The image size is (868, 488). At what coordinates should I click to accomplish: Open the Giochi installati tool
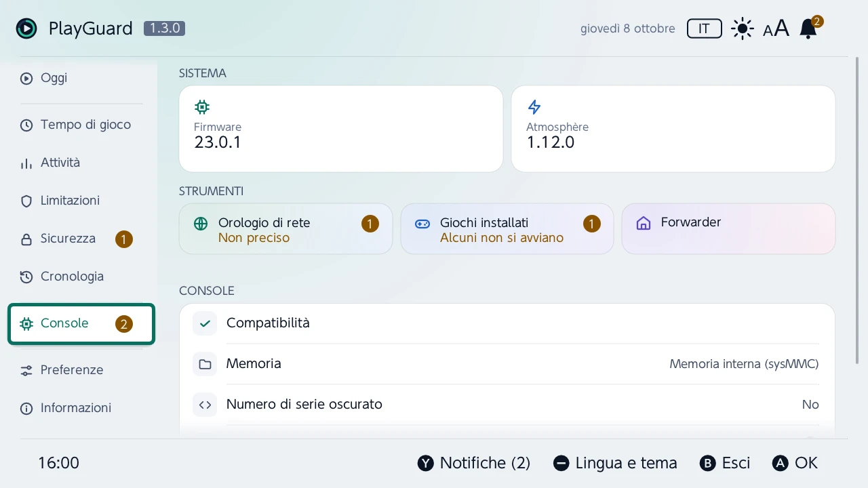[507, 229]
